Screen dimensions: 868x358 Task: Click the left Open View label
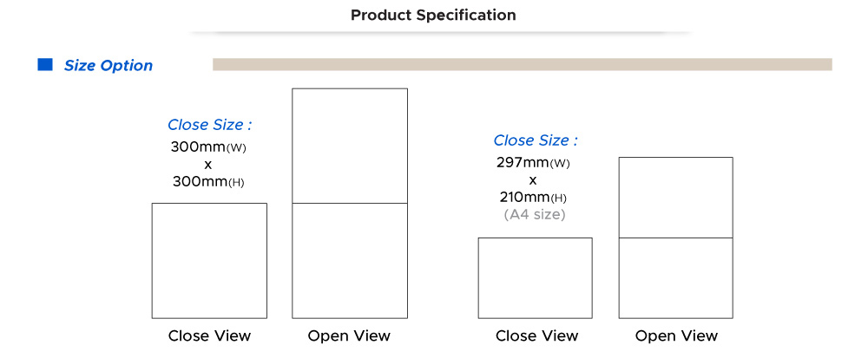coord(349,336)
